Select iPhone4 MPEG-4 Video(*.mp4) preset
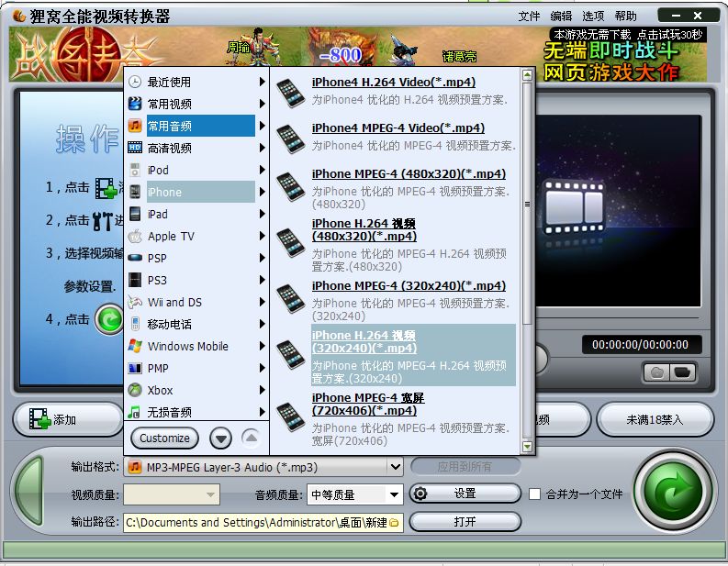 coord(398,128)
